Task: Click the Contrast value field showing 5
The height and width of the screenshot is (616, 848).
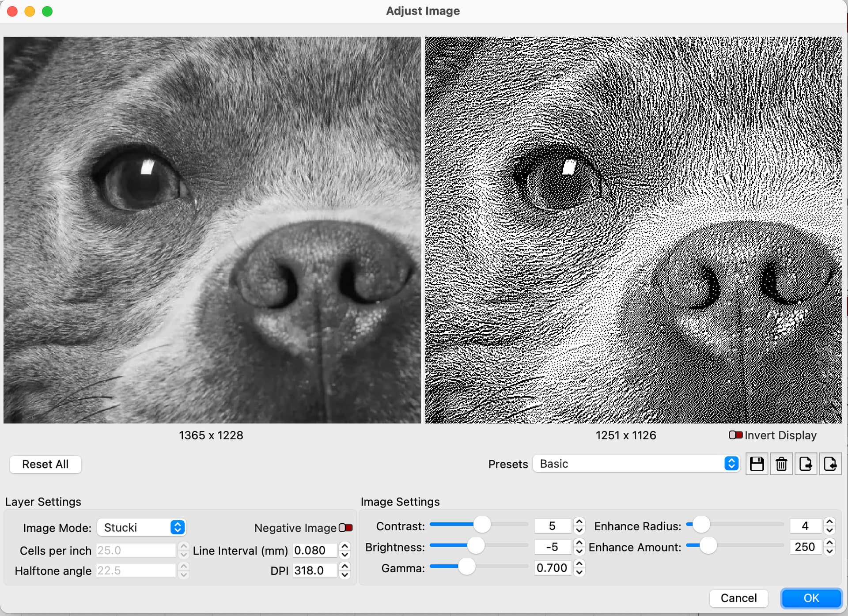Action: (x=553, y=526)
